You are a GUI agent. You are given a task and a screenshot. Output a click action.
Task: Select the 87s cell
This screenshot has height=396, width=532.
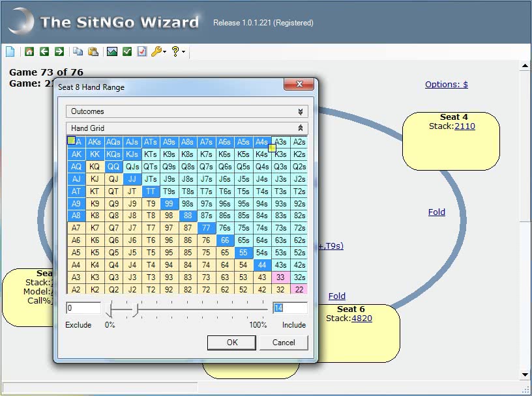206,216
